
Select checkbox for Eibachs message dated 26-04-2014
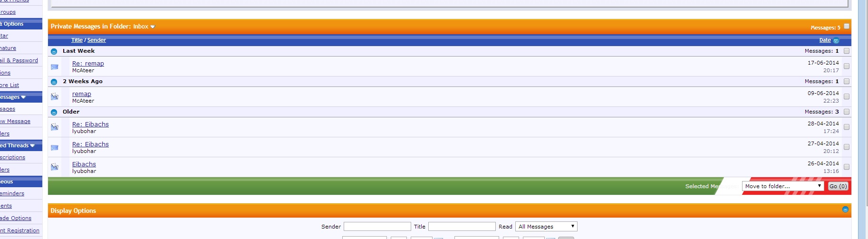[847, 167]
